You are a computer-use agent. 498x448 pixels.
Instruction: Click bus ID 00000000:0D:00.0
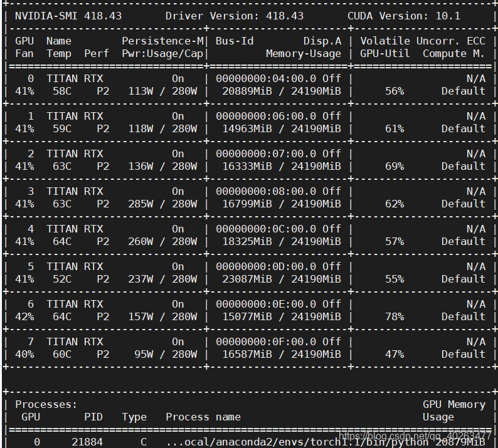point(266,266)
